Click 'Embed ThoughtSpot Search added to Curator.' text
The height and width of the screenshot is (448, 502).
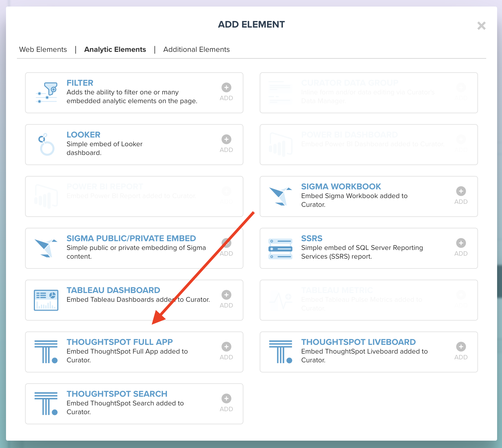pos(125,408)
